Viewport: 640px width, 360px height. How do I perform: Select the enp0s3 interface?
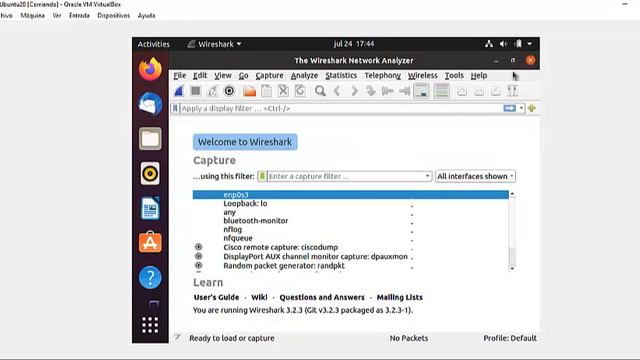(351, 195)
